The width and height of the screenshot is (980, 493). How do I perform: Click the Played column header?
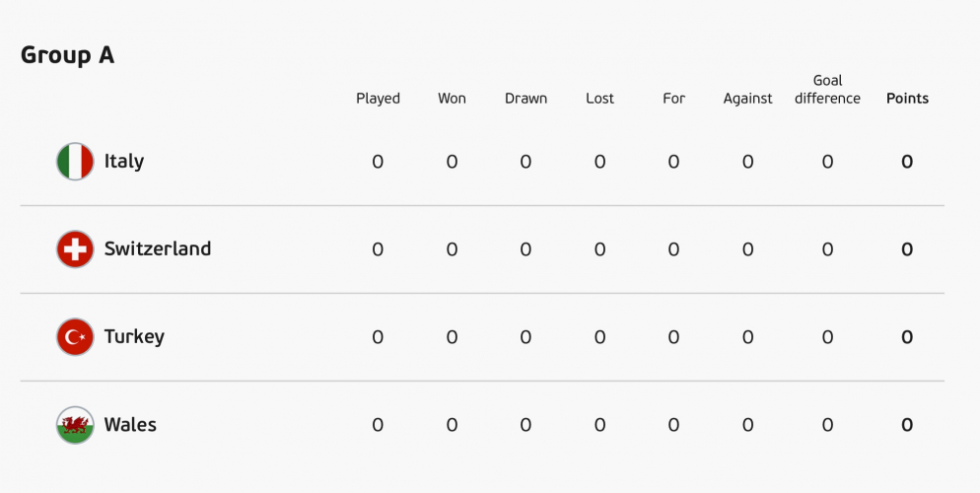(x=378, y=99)
